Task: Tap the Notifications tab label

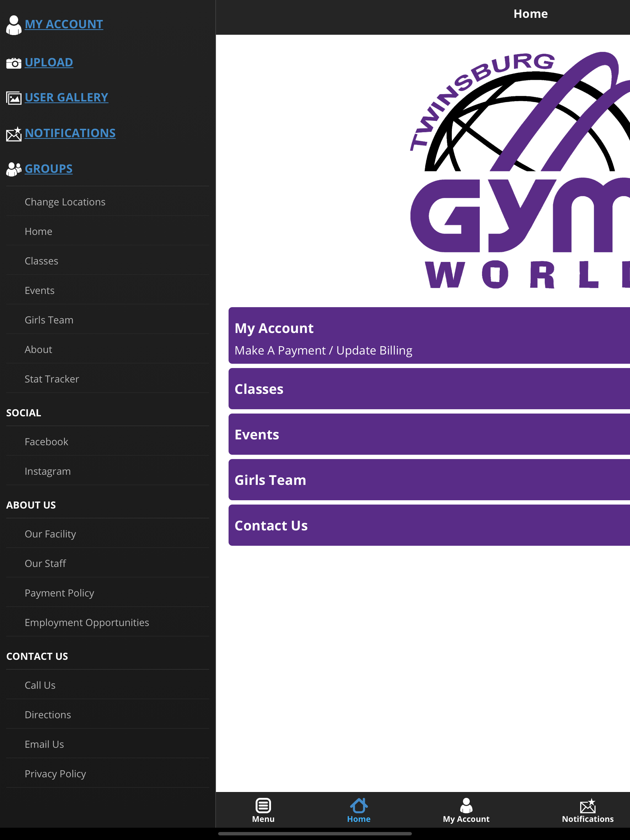Action: (588, 819)
